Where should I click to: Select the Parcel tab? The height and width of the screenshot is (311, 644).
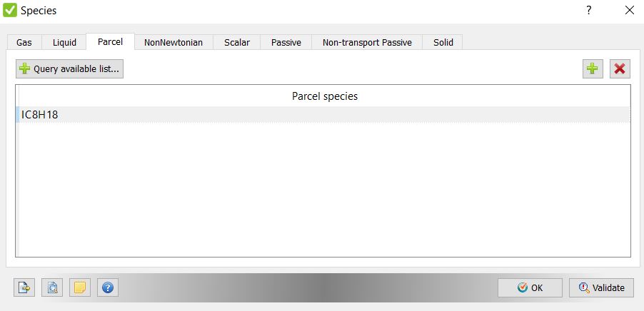[110, 42]
